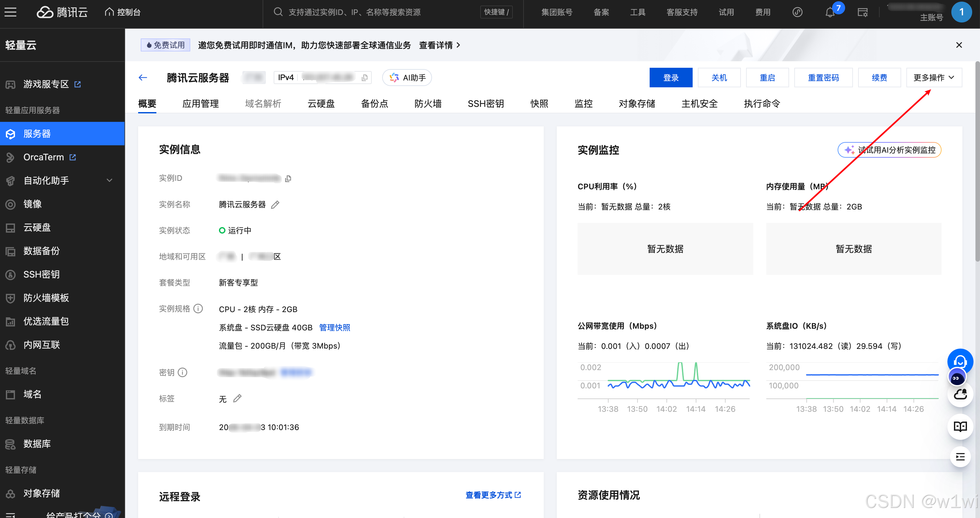This screenshot has width=980, height=518.
Task: Click the 重启 restart button
Action: (x=767, y=77)
